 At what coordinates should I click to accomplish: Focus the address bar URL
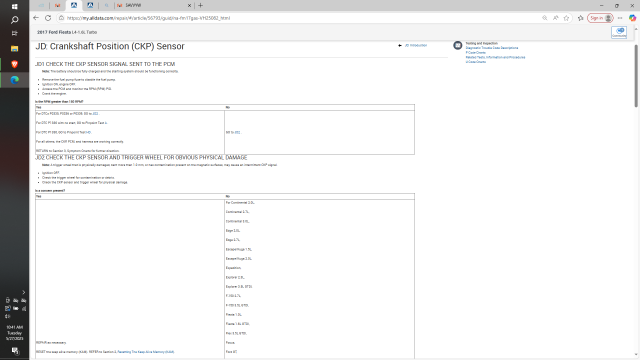[149, 18]
